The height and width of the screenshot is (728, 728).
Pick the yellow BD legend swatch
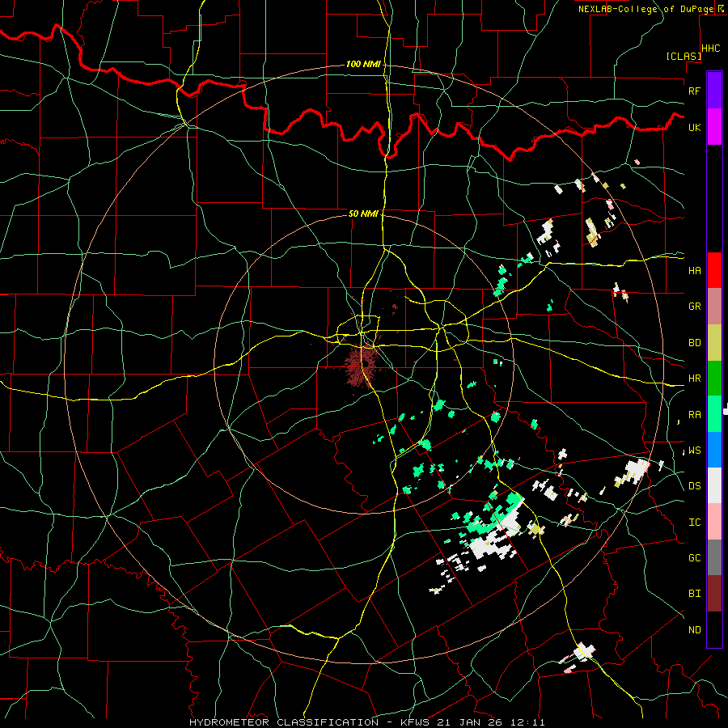[x=714, y=343]
